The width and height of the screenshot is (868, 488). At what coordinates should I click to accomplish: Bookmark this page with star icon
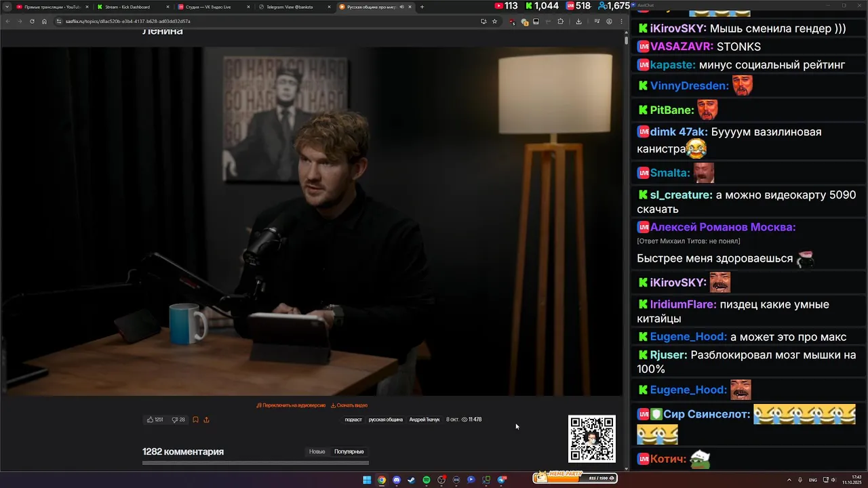click(494, 21)
